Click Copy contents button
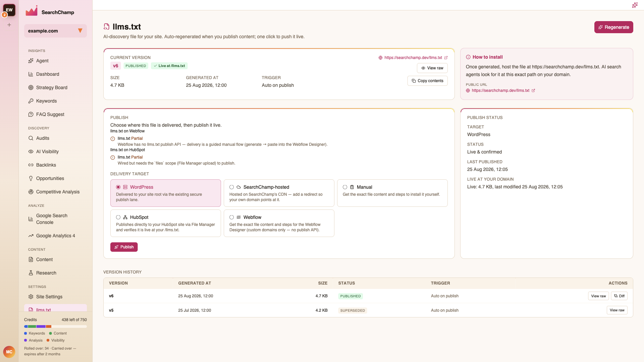This screenshot has width=644, height=362. 427,81
